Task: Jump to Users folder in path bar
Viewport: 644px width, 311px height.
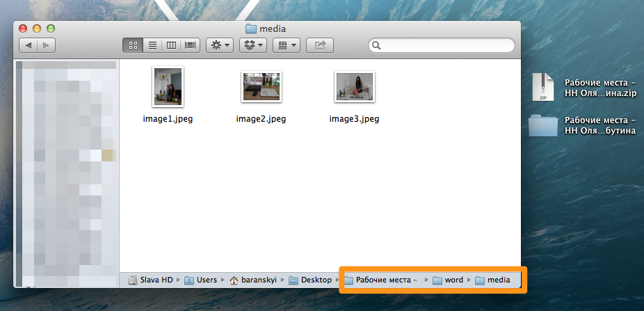Action: (x=201, y=280)
